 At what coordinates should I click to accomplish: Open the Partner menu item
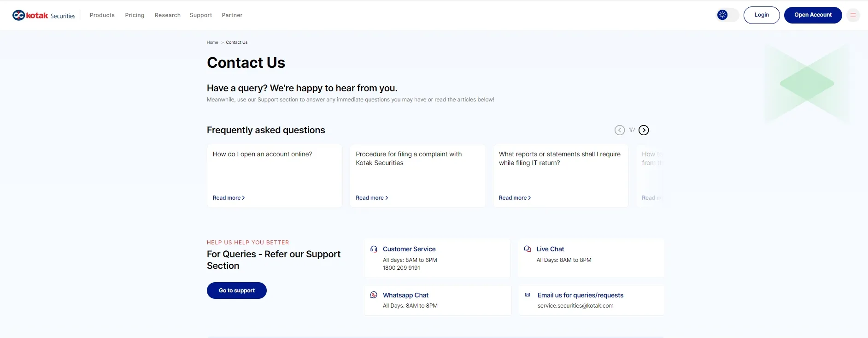coord(232,15)
